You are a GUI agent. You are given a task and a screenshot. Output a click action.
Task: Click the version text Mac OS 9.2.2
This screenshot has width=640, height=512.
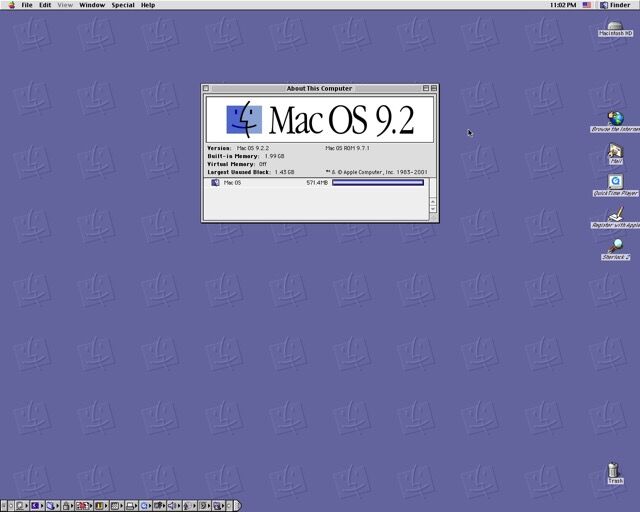[x=253, y=148]
